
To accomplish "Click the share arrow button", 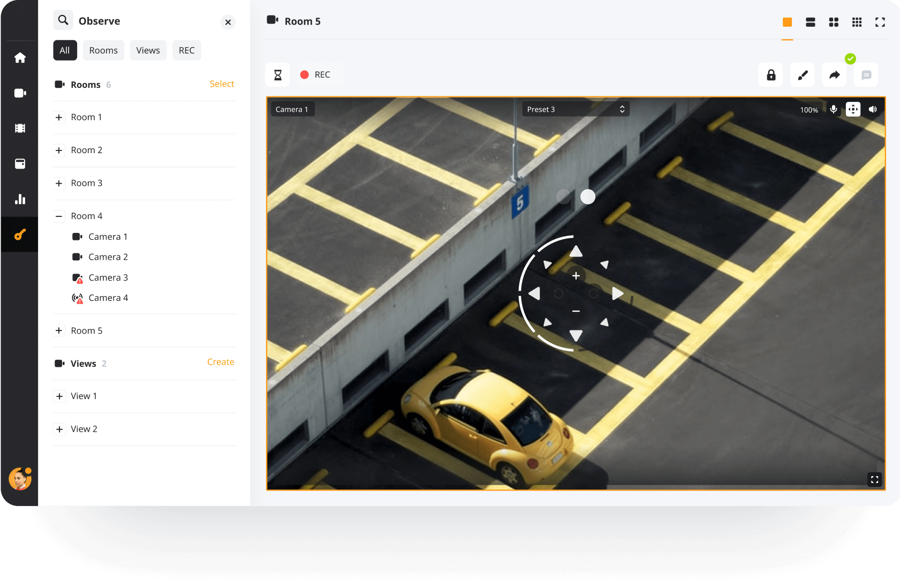I will pos(834,75).
